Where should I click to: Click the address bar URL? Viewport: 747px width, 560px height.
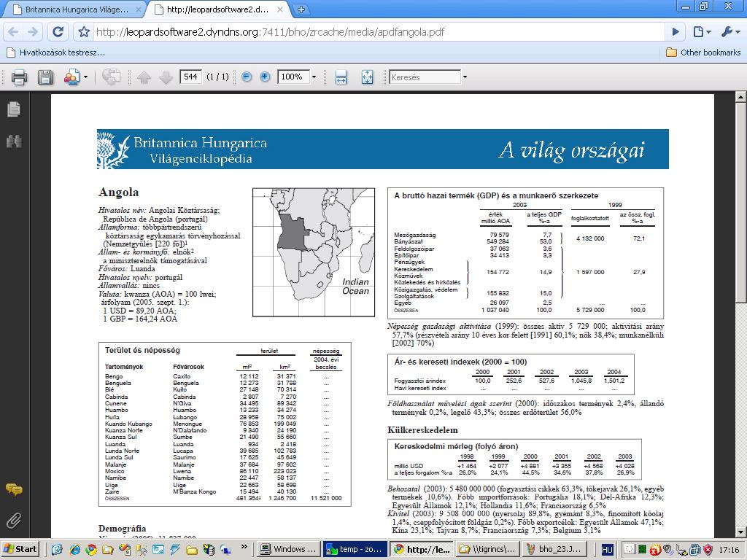click(270, 32)
